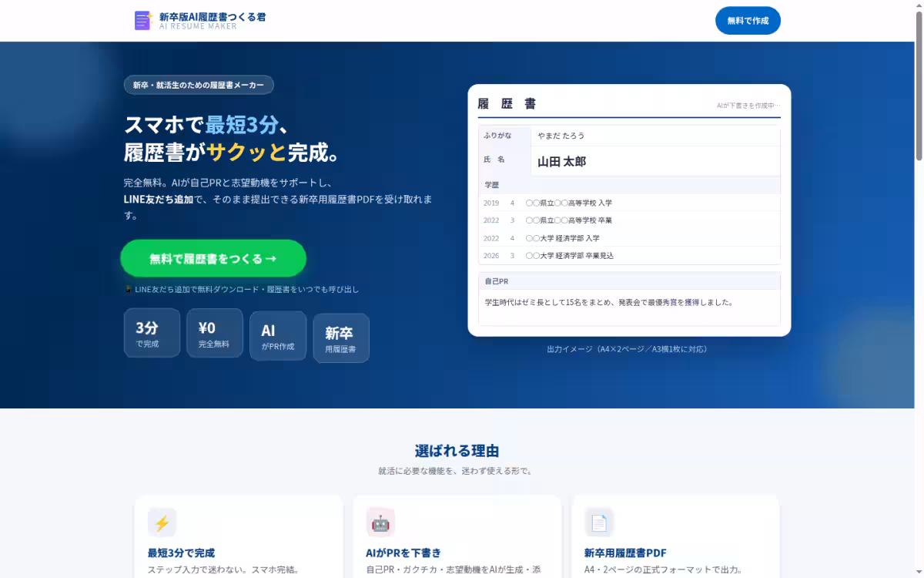Screen dimensions: 924x578
Task: Click the 無料で履歴書をつくる green button
Action: [213, 259]
